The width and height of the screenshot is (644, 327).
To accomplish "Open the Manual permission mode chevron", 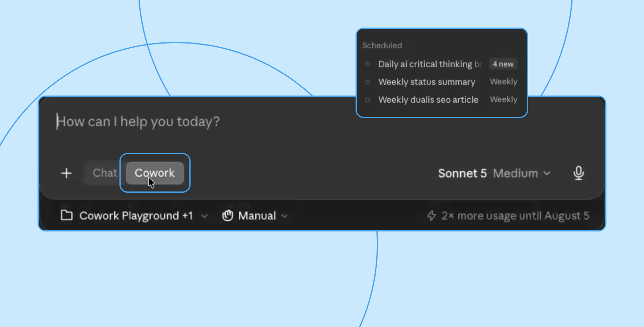I will [x=284, y=216].
